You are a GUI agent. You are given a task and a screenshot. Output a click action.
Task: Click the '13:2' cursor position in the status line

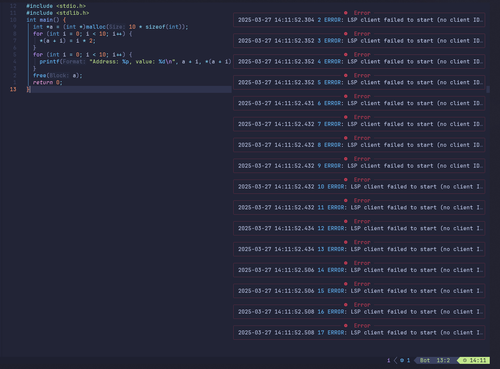click(443, 360)
